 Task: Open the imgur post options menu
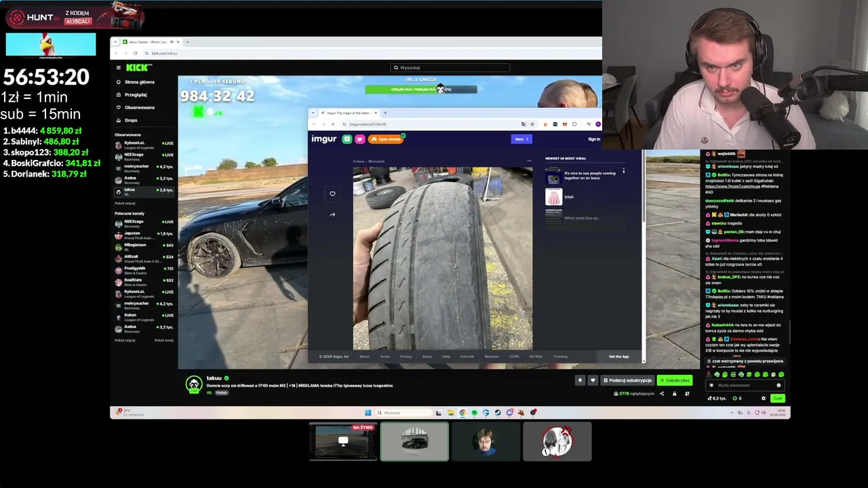(529, 161)
